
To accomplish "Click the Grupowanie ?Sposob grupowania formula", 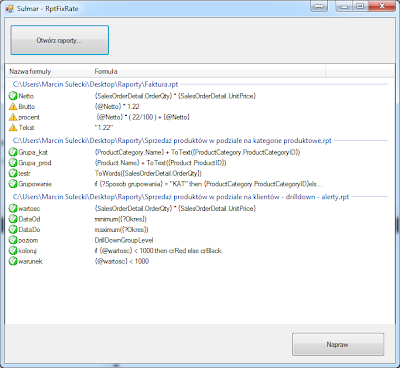I will pyautogui.click(x=209, y=184).
